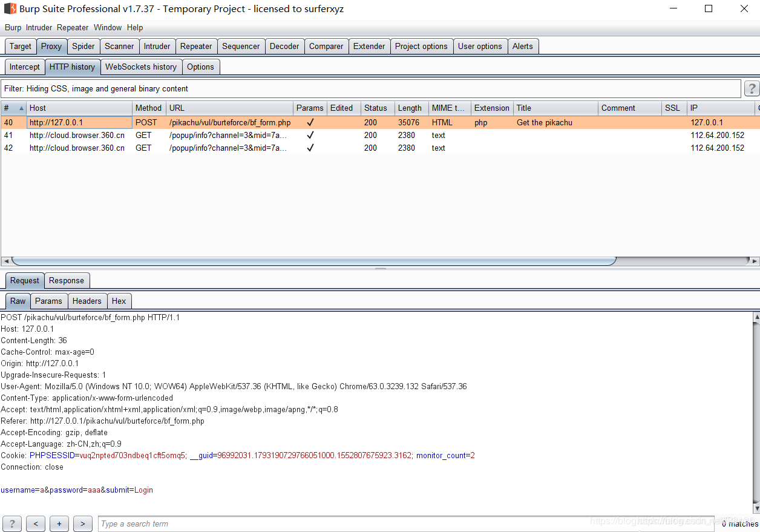Open the Help menu
The width and height of the screenshot is (760, 532).
coord(135,27)
